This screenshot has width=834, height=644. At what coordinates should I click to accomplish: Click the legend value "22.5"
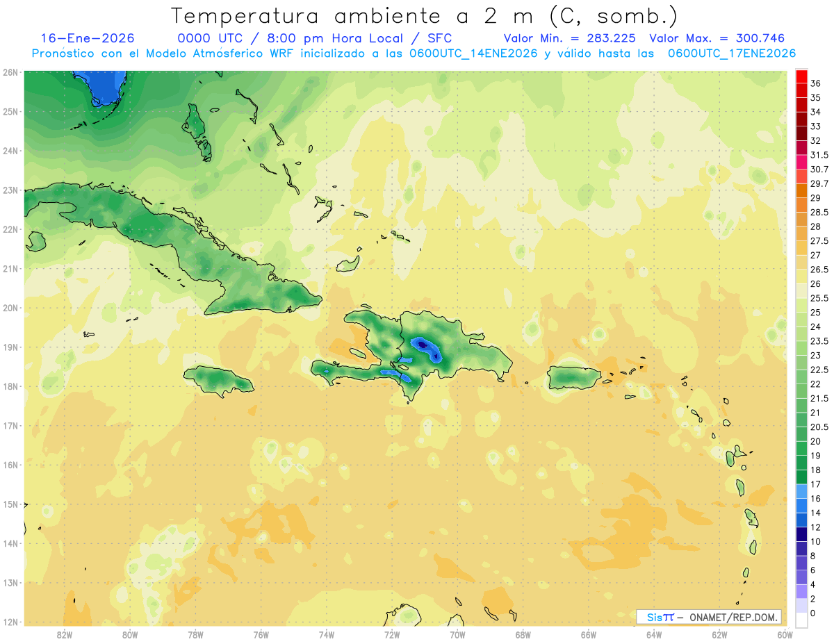pos(820,370)
